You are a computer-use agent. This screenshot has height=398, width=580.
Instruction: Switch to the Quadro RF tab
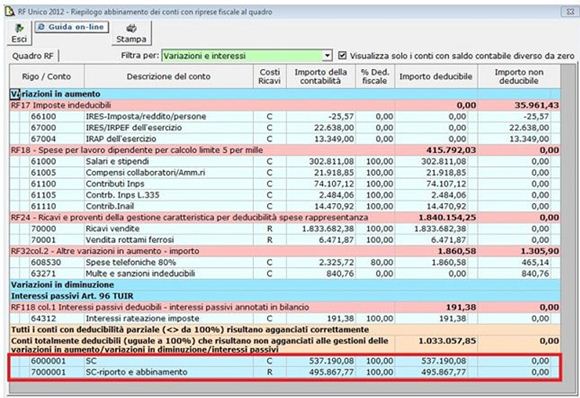[x=33, y=56]
